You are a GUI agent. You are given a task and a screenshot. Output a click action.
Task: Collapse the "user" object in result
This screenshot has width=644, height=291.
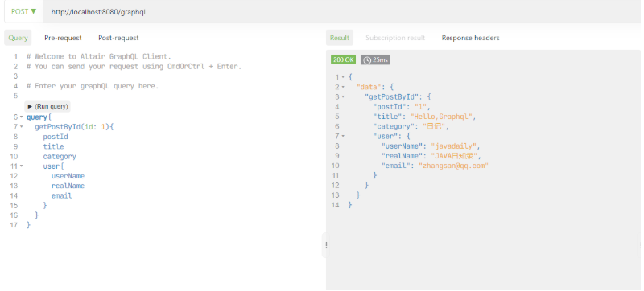[343, 136]
